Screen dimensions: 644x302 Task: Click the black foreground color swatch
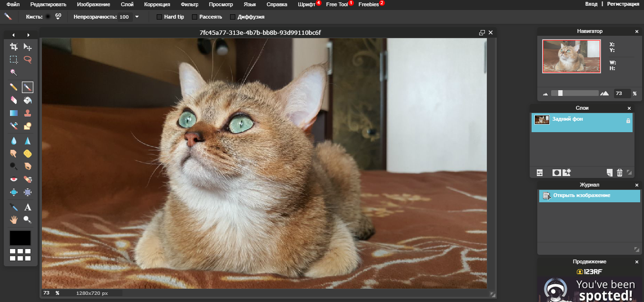[x=20, y=238]
